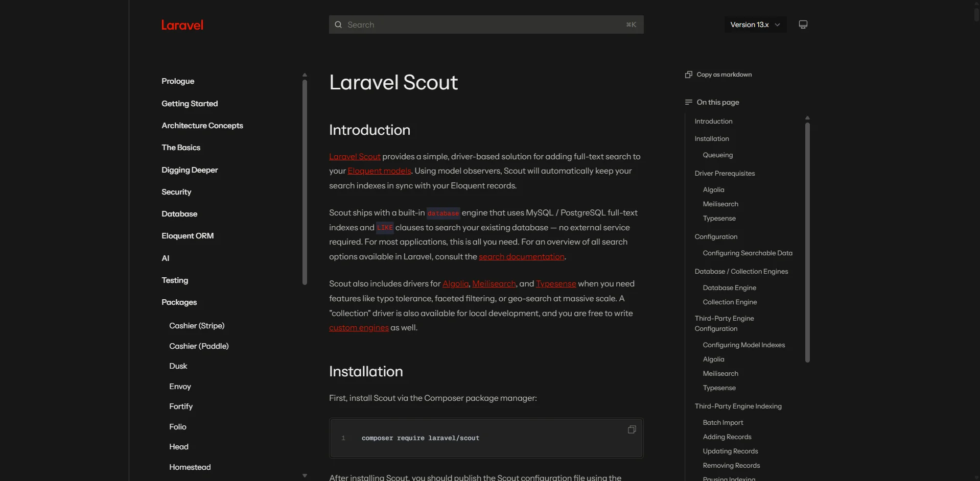Click the On this page list icon

pos(688,102)
